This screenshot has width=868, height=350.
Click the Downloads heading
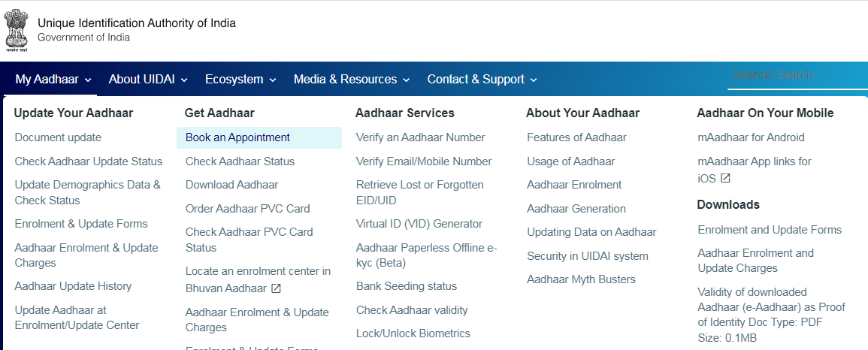click(x=728, y=204)
